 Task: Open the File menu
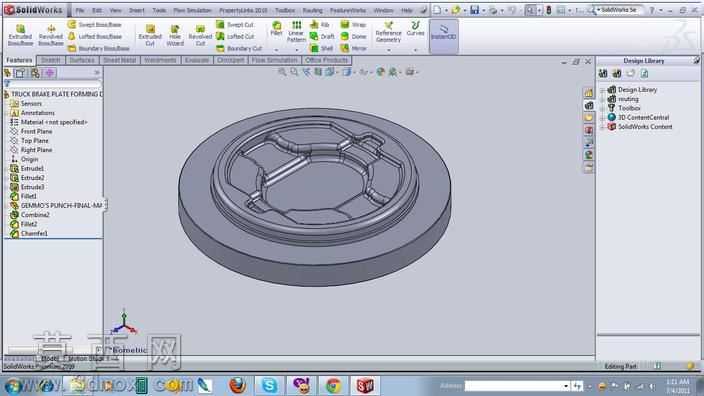point(79,10)
